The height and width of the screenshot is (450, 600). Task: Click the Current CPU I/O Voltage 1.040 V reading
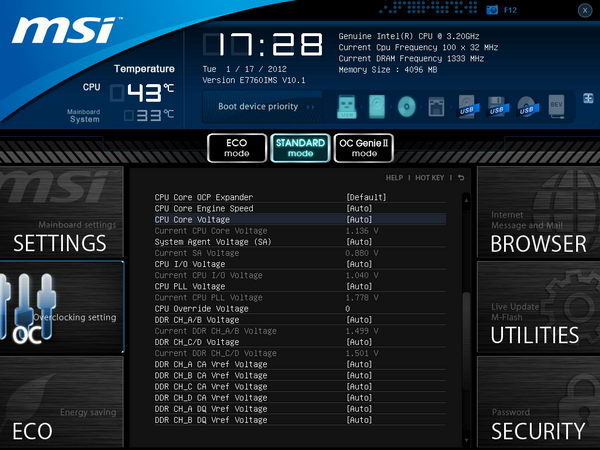(x=362, y=275)
